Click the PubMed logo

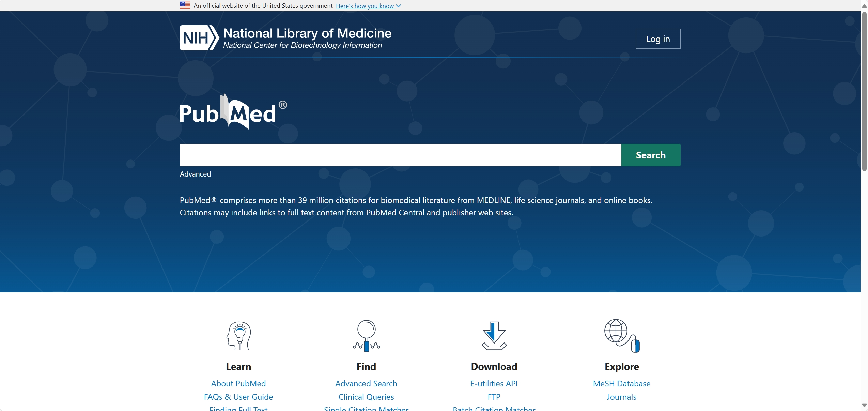coord(233,111)
